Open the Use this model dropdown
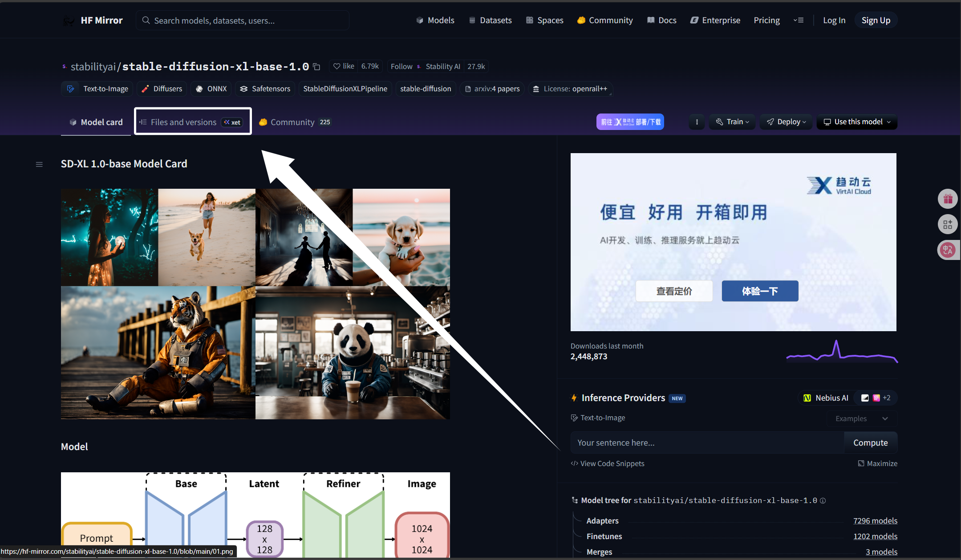This screenshot has width=961, height=560. (857, 122)
